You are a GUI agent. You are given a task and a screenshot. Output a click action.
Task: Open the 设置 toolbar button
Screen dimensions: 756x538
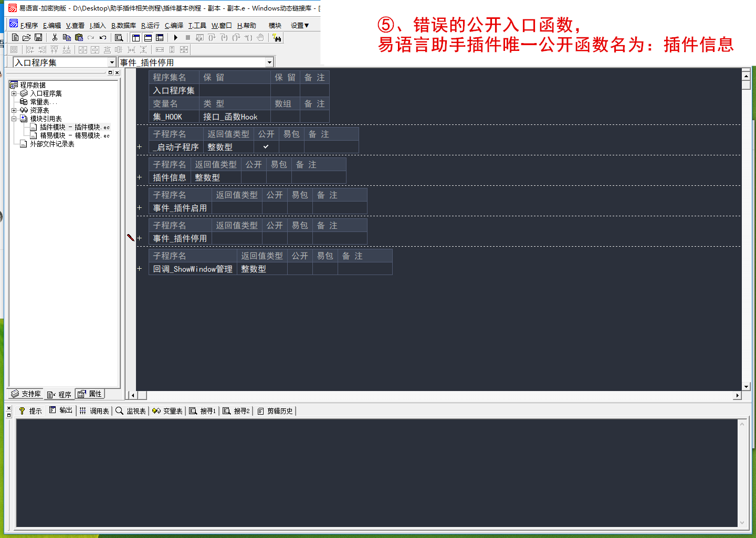pos(300,25)
